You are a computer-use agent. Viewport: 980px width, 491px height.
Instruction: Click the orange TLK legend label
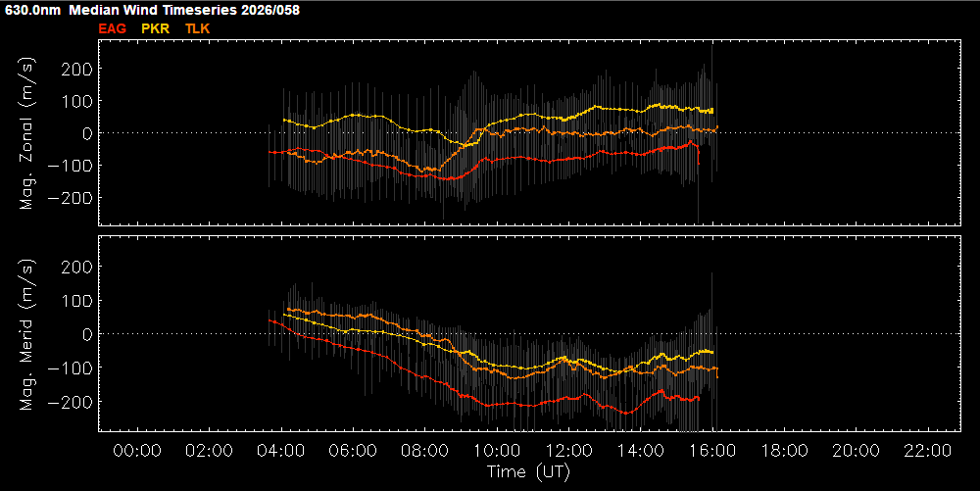[x=197, y=28]
